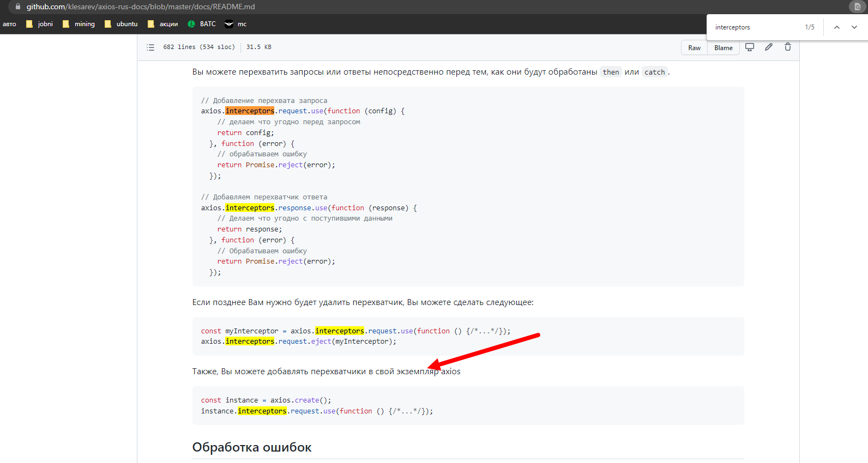The height and width of the screenshot is (463, 868).
Task: Click the 1/5 match counter
Action: pyautogui.click(x=810, y=27)
